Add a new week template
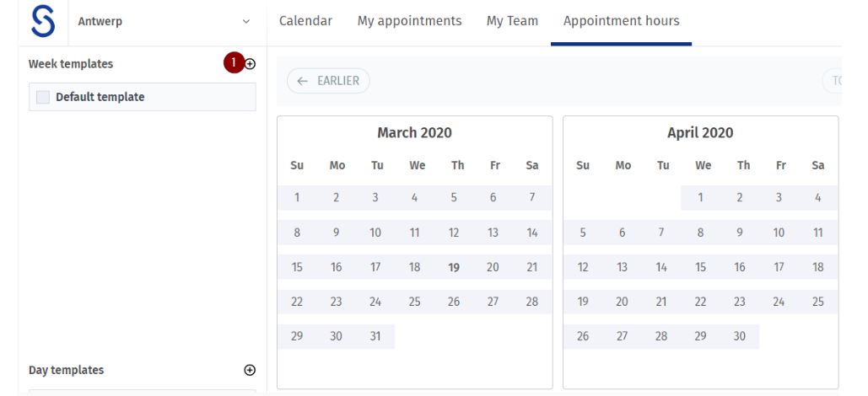Viewport: 868px width, 396px height. pyautogui.click(x=251, y=64)
